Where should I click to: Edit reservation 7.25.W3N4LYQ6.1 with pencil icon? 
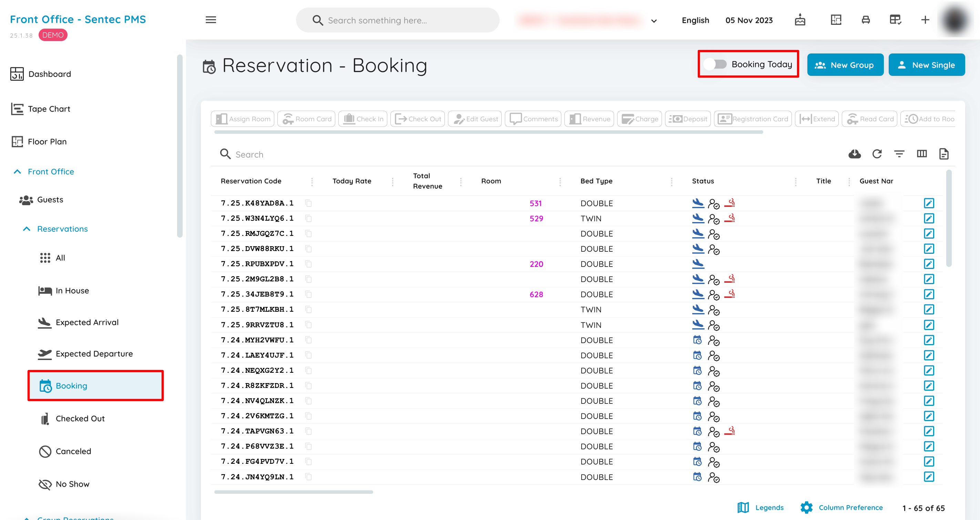[929, 219]
